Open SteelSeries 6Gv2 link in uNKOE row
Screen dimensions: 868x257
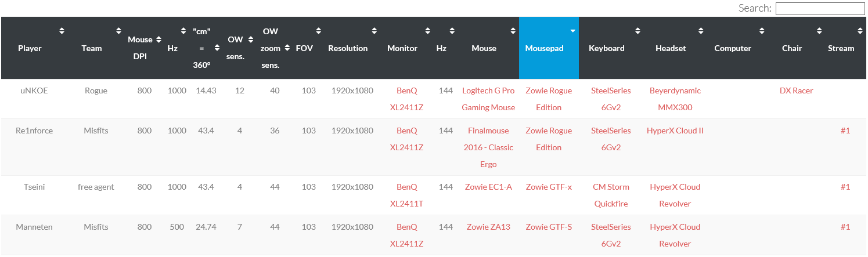[611, 99]
